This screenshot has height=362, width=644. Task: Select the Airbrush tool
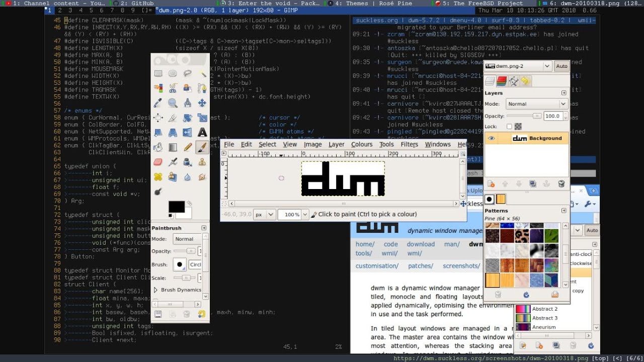click(x=173, y=162)
